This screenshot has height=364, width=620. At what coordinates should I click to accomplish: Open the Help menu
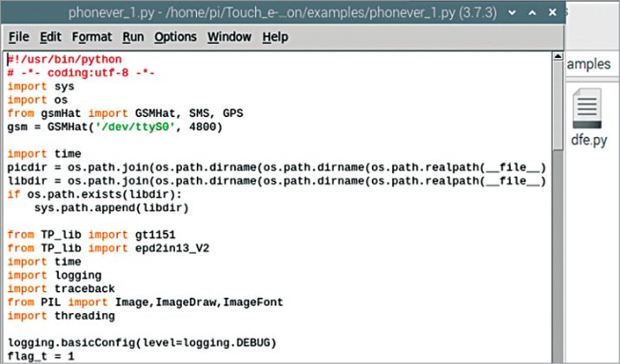click(x=275, y=37)
